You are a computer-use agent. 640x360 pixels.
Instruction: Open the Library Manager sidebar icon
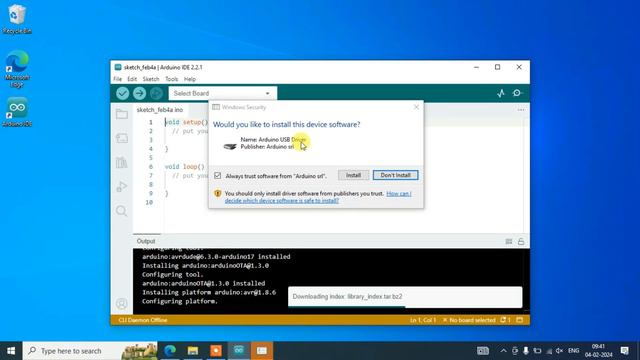(x=122, y=162)
